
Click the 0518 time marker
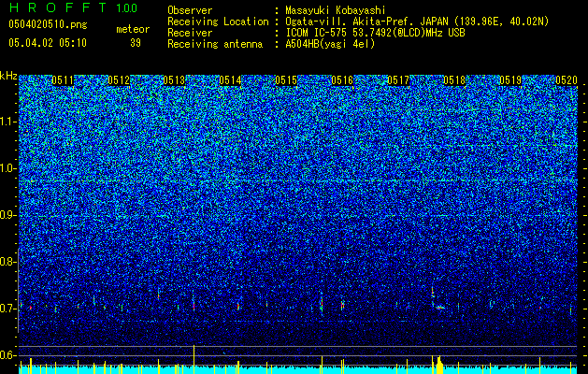[454, 80]
